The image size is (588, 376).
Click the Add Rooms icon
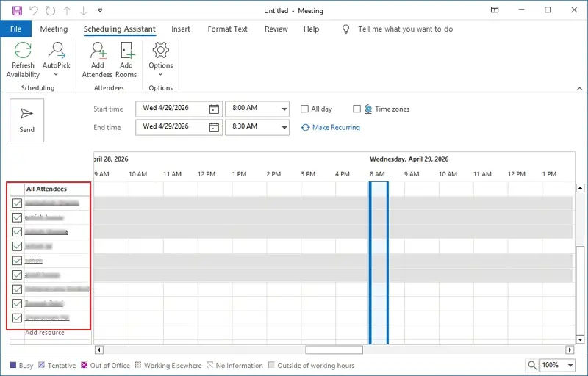126,50
